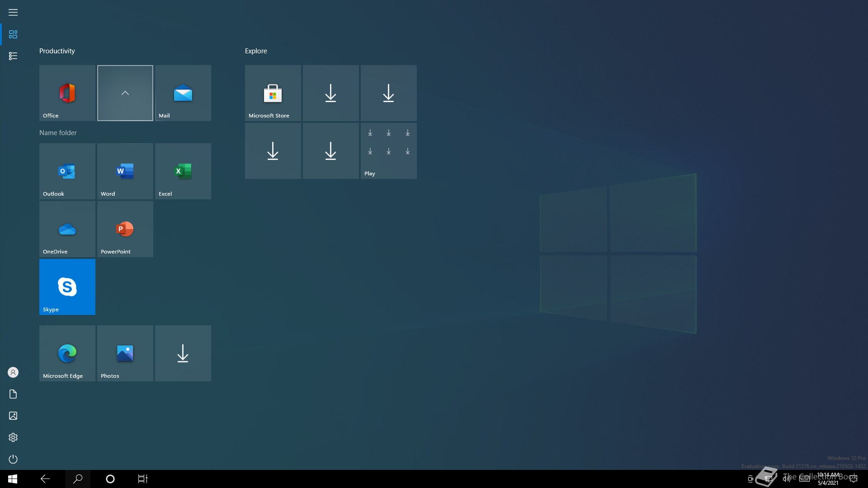Open the volume control tray icon

click(787, 479)
